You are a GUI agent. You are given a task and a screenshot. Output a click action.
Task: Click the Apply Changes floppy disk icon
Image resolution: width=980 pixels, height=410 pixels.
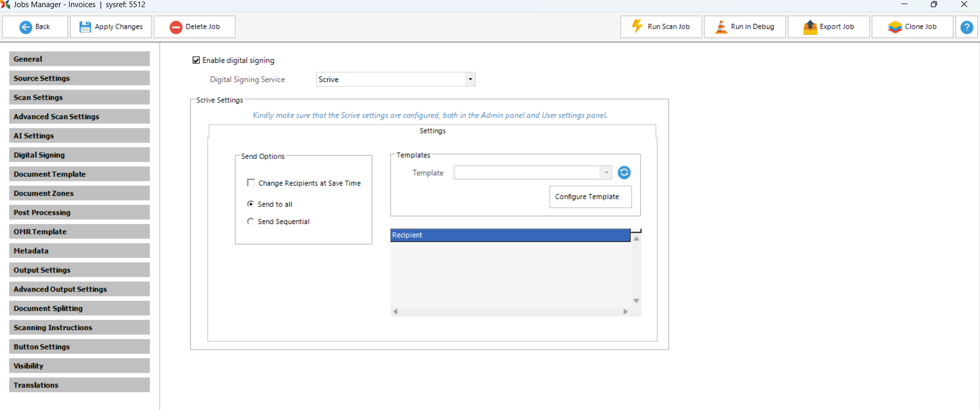coord(85,27)
